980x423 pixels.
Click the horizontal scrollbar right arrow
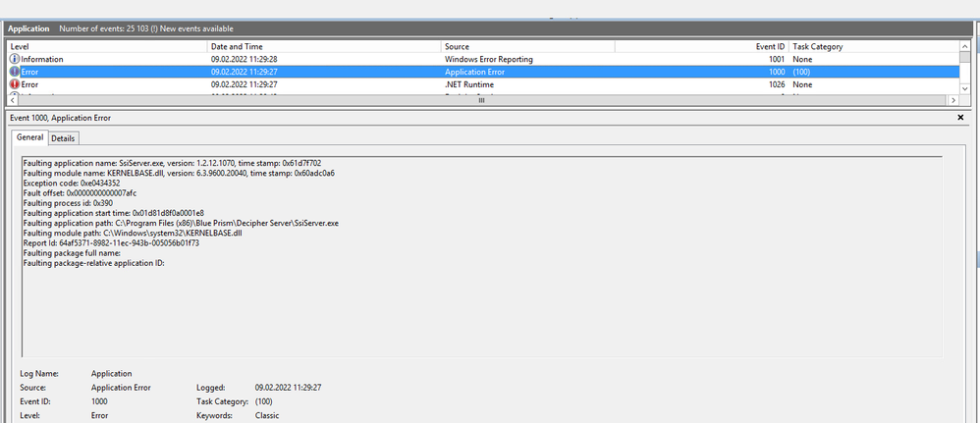tap(953, 100)
